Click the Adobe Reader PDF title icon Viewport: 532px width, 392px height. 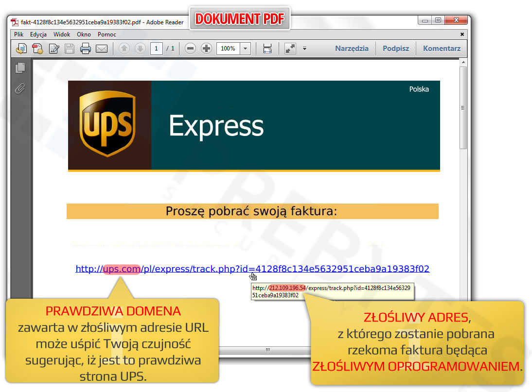click(15, 22)
